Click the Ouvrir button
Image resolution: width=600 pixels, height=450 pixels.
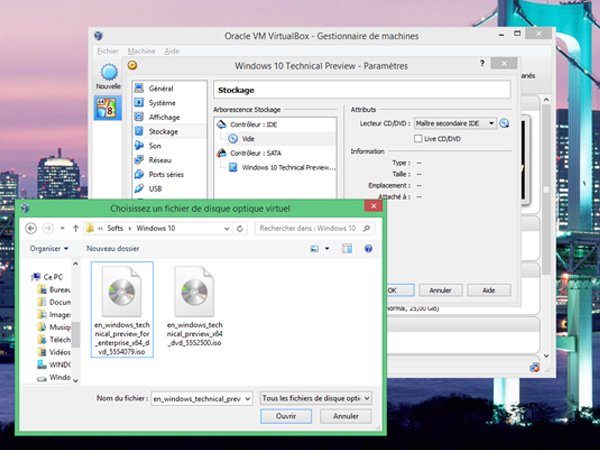point(286,416)
